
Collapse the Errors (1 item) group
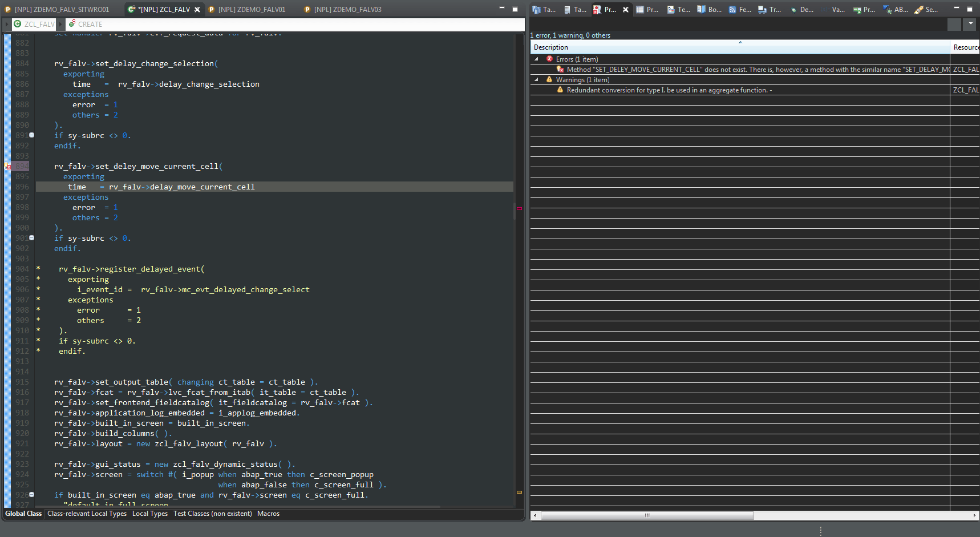click(x=536, y=59)
